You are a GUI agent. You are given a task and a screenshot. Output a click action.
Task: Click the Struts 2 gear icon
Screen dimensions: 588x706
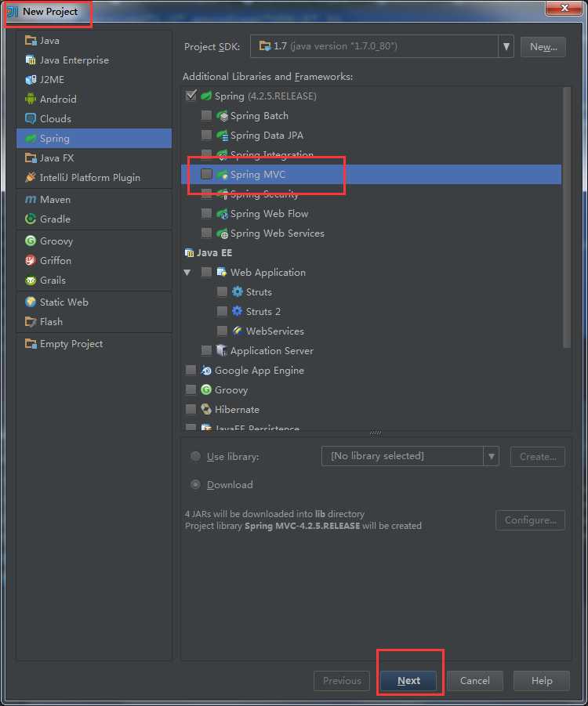click(238, 311)
